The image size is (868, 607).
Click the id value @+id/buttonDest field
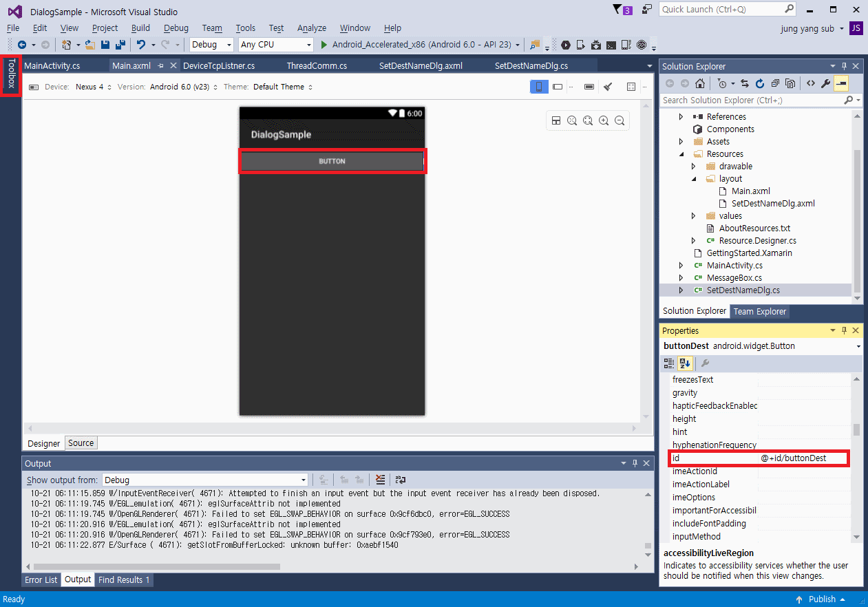(803, 458)
